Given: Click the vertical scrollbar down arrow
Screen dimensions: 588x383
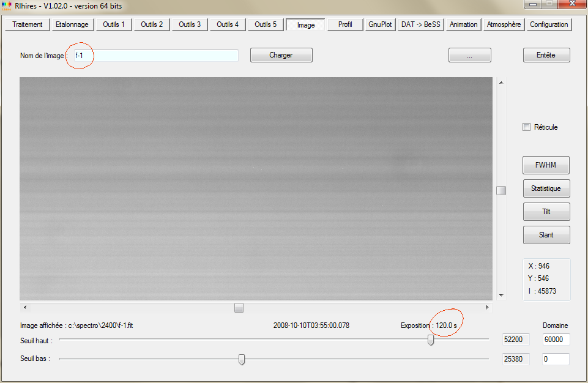Looking at the screenshot, I should [x=501, y=296].
